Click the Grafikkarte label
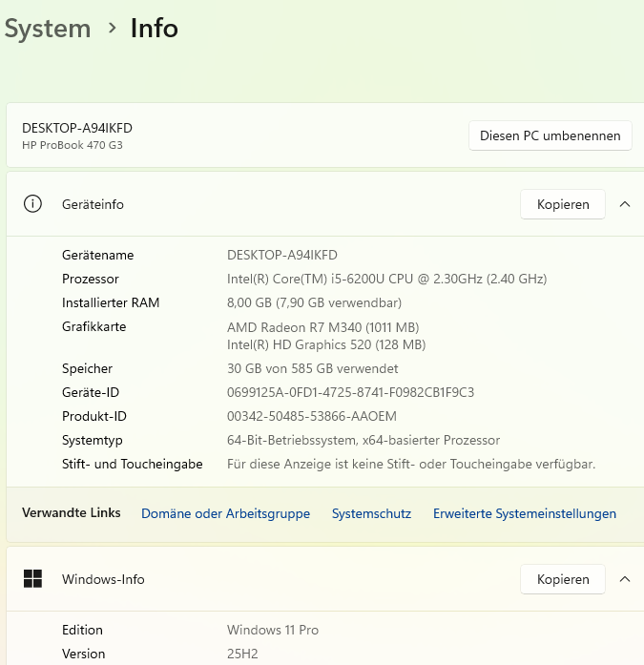Screen dimensions: 644x665 pos(94,326)
